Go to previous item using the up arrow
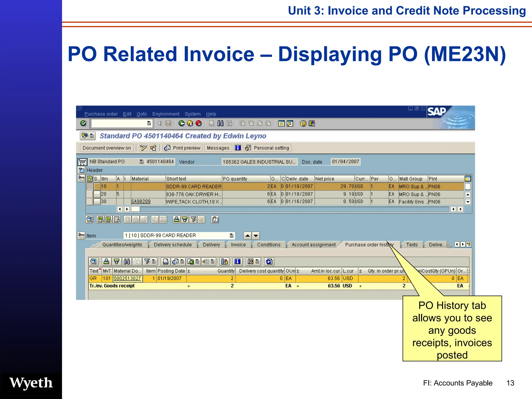Viewport: 532px width, 399px height. click(248, 236)
